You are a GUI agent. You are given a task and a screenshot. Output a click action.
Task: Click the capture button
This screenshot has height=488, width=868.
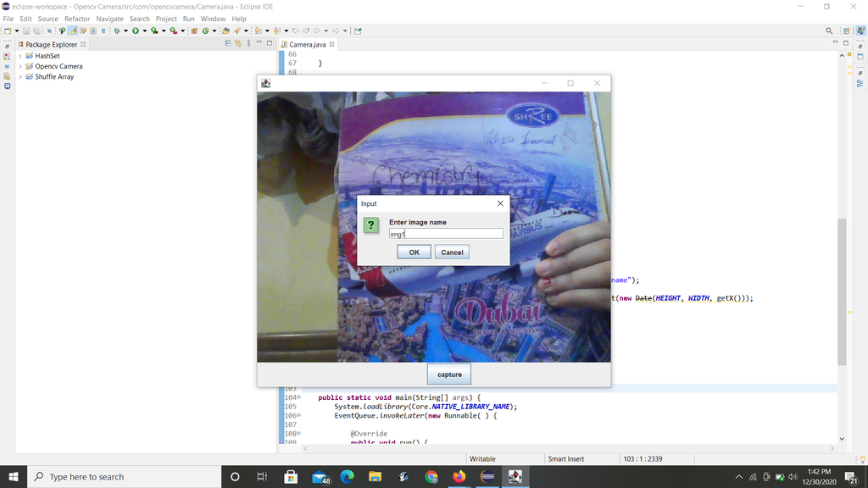click(449, 374)
